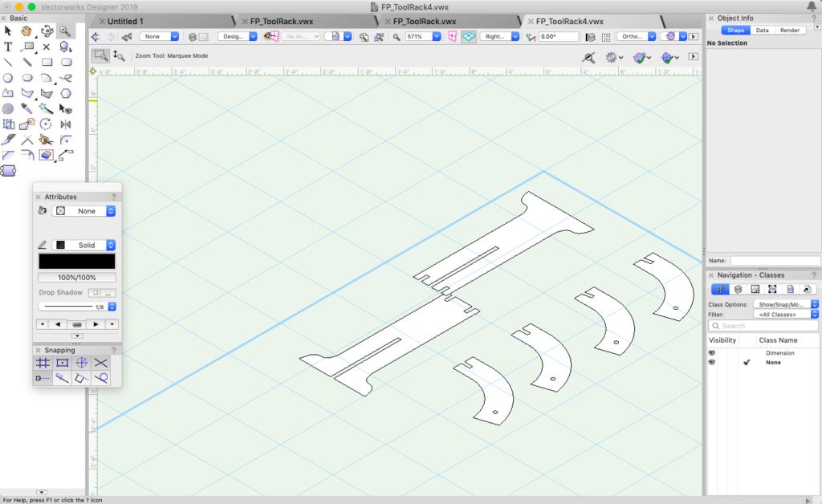Open the Data tab in Object Info
This screenshot has width=822, height=504.
763,30
